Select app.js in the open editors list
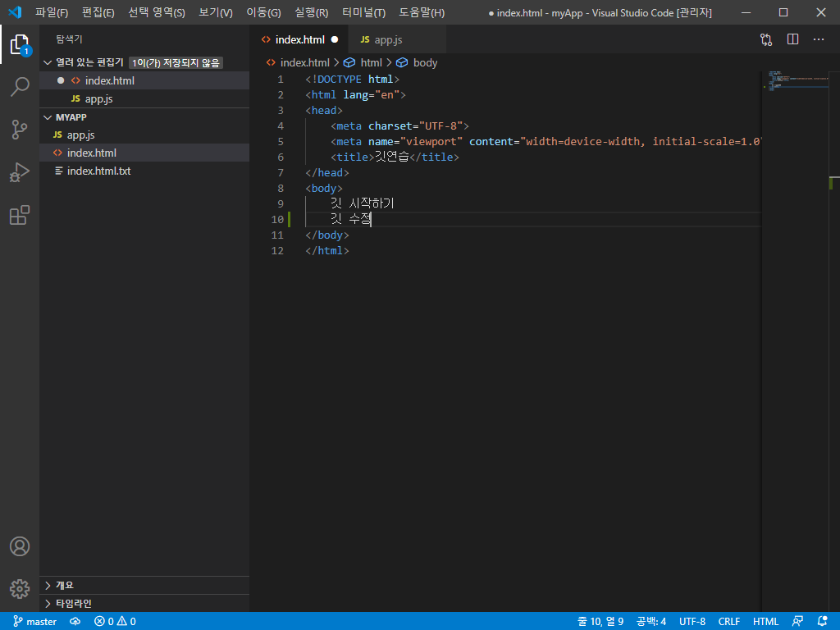 pyautogui.click(x=144, y=98)
